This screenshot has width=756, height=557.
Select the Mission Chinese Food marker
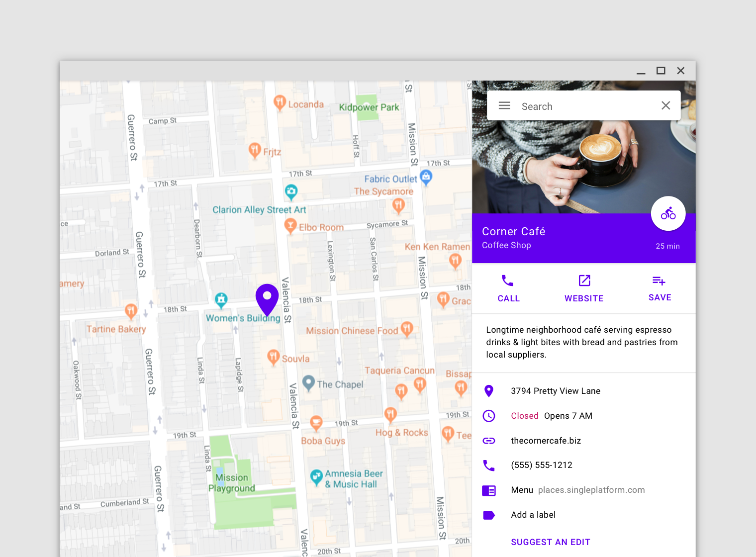(x=407, y=329)
